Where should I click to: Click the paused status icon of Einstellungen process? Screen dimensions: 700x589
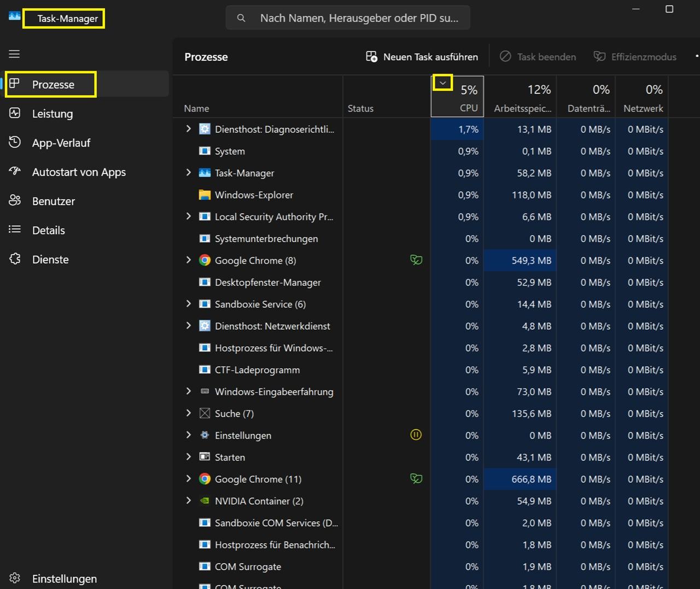click(x=416, y=435)
